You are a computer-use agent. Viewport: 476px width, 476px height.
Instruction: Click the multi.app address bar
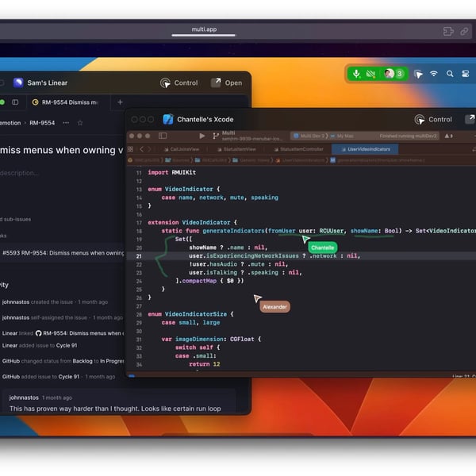pos(205,30)
